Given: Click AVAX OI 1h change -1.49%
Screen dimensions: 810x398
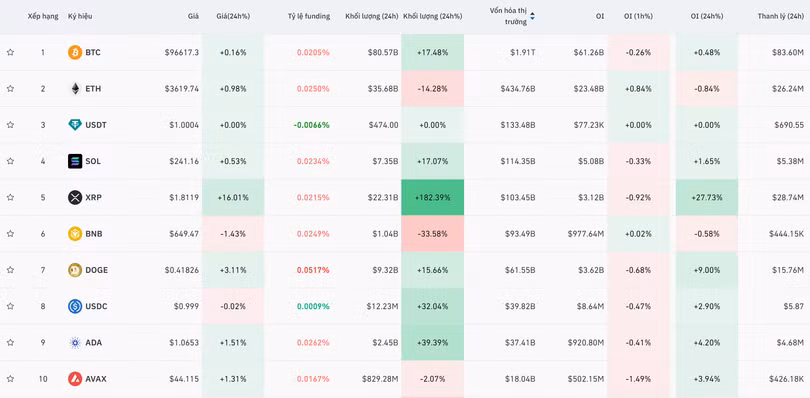Looking at the screenshot, I should click(638, 379).
